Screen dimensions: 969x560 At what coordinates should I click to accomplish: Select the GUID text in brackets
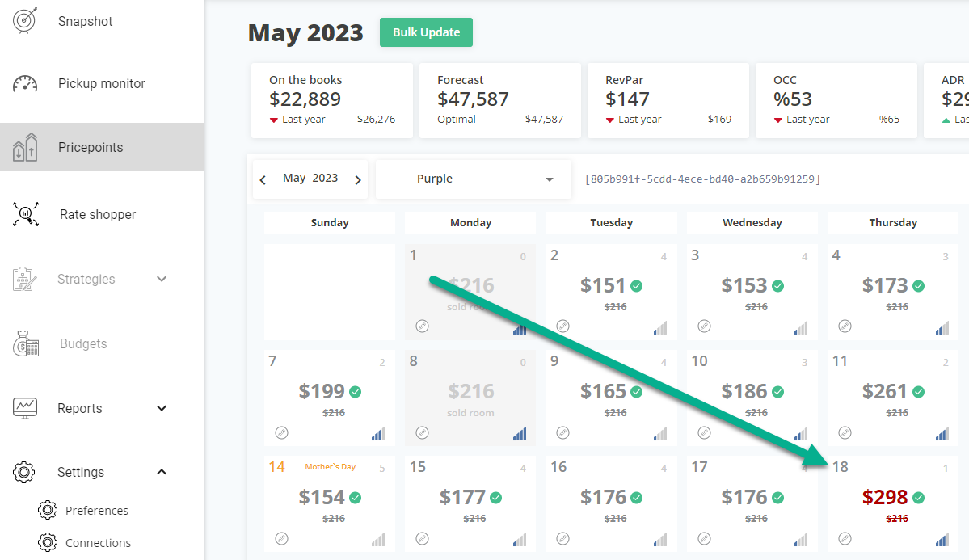click(x=702, y=179)
